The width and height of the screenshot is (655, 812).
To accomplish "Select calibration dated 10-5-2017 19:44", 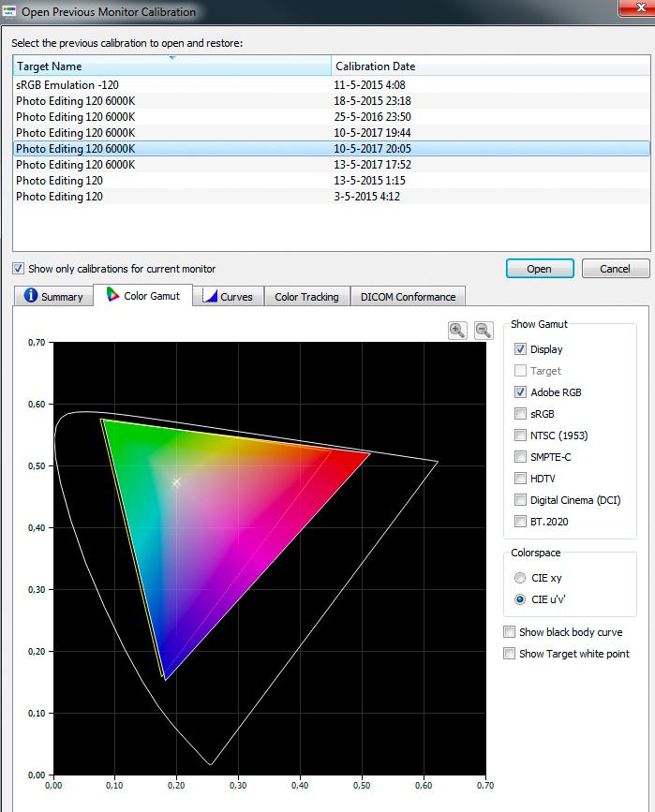I will coord(331,133).
